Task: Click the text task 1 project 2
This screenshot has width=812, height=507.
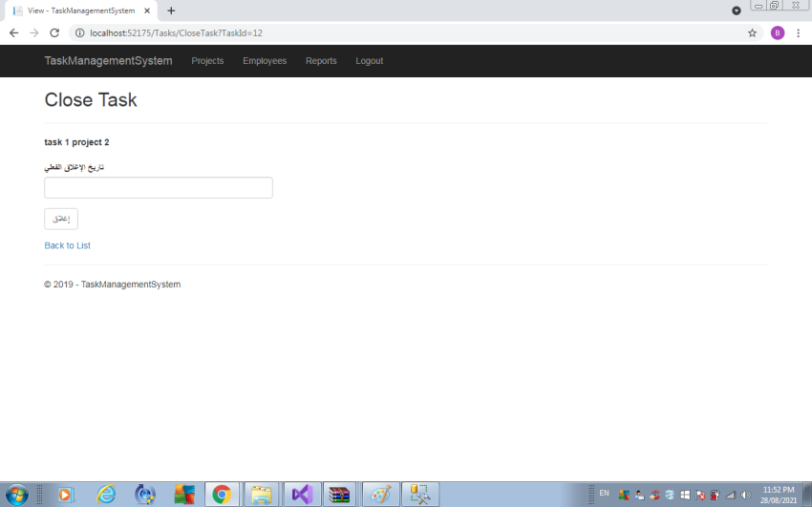Action: [76, 142]
